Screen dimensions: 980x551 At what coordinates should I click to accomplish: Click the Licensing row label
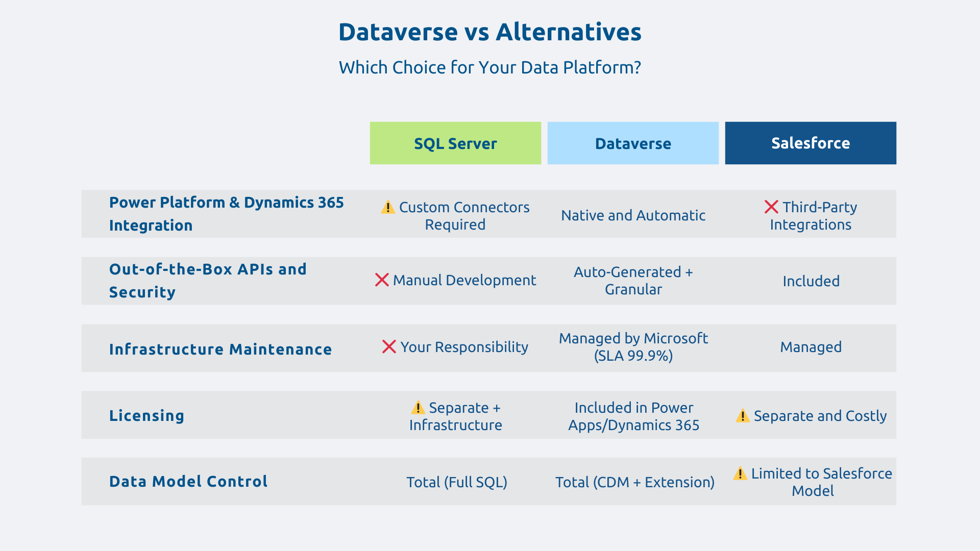(x=146, y=415)
